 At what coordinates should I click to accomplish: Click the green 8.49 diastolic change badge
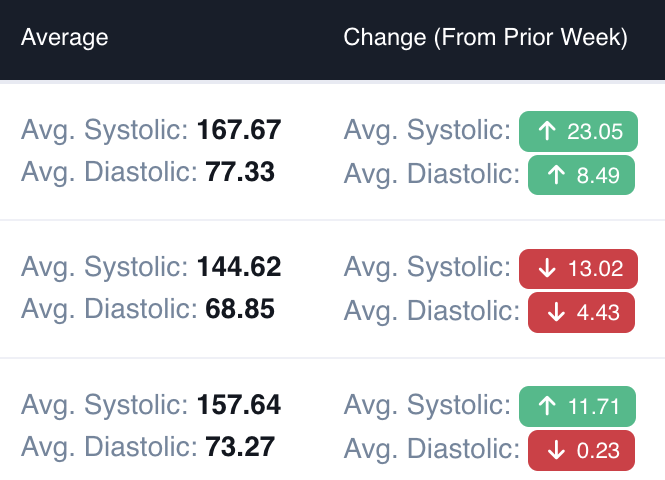pos(581,175)
